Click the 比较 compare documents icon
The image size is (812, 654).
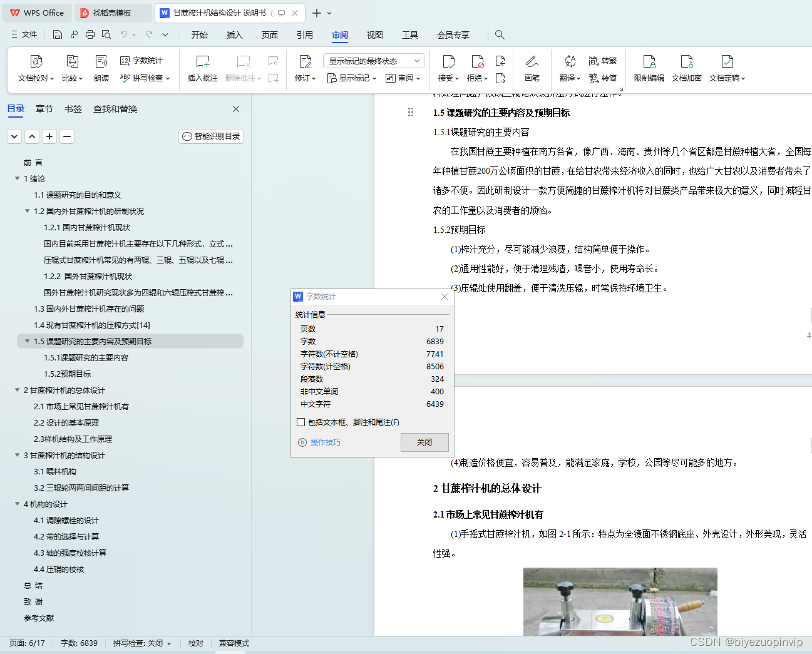(72, 61)
